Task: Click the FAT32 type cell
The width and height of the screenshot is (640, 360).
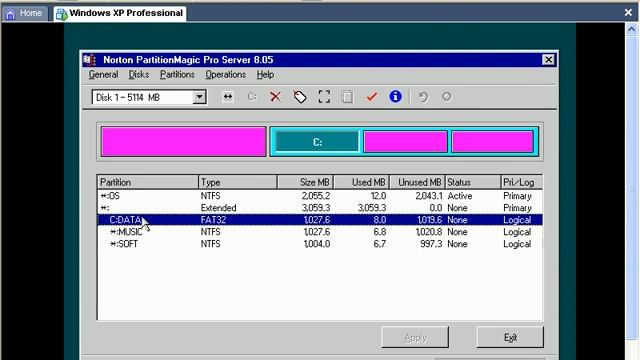Action: (x=213, y=220)
